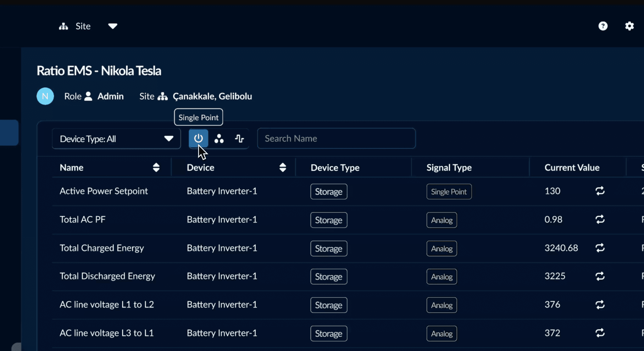Click Storage tag in Total Discharged Energy row

click(329, 277)
